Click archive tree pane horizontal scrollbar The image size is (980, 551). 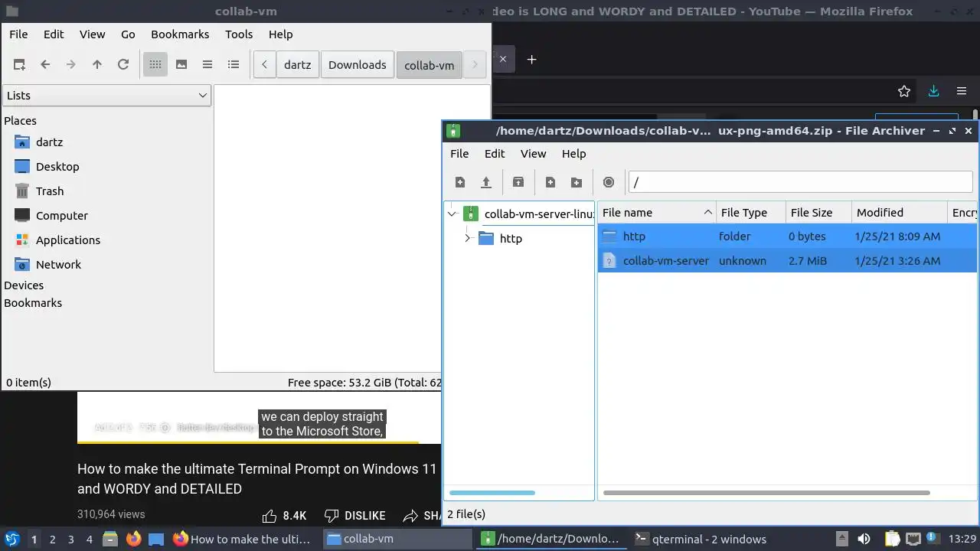tap(492, 493)
